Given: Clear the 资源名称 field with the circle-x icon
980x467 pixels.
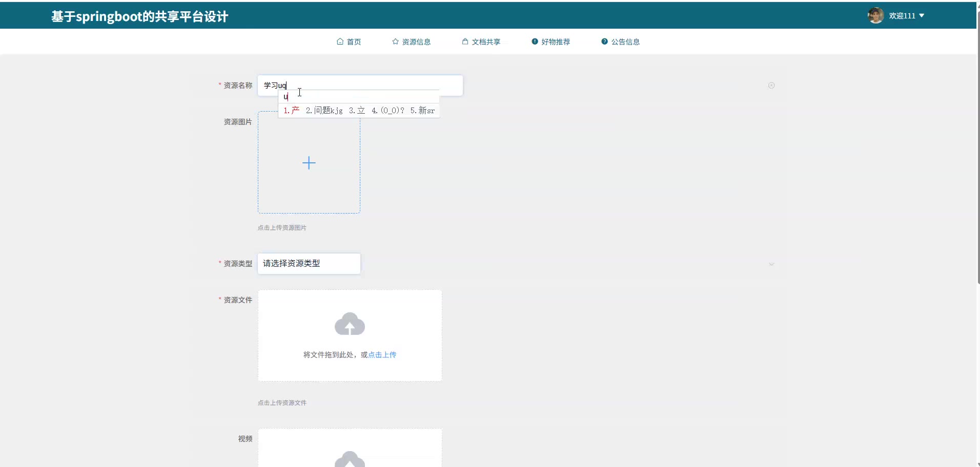Looking at the screenshot, I should 771,86.
